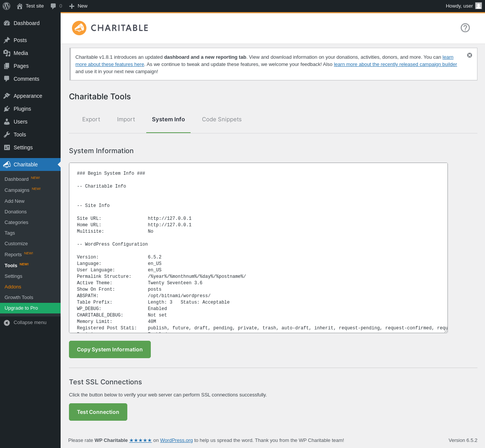485x448 pixels.
Task: Open the Customize submenu item
Action: point(16,244)
